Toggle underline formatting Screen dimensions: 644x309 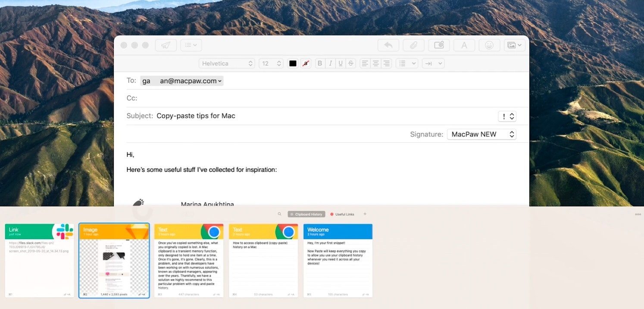point(341,63)
